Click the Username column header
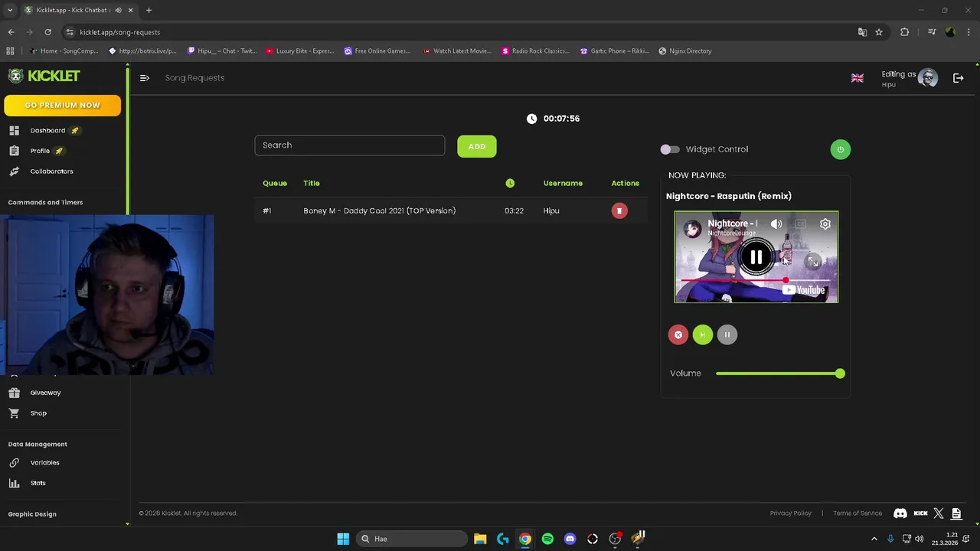Screen dimensions: 980x551 click(563, 184)
